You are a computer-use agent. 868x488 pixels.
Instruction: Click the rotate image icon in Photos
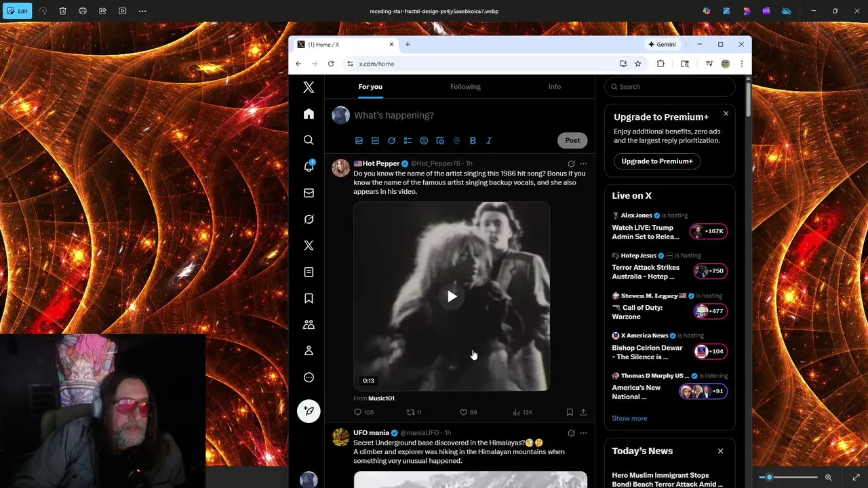click(x=43, y=11)
